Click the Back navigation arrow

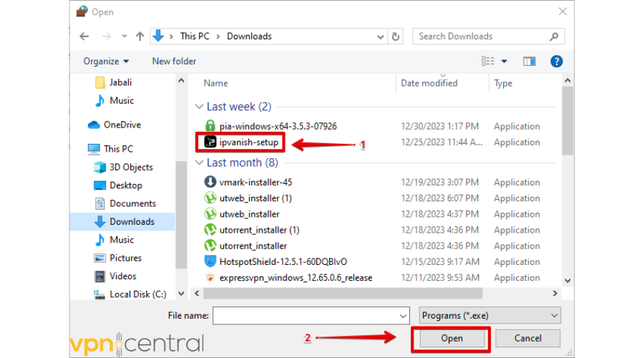pos(84,37)
